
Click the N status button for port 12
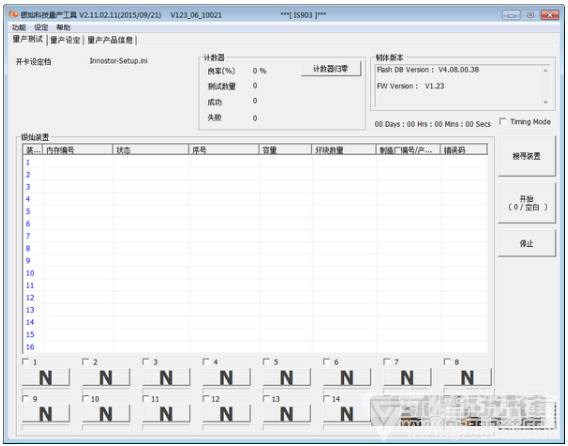tap(226, 414)
